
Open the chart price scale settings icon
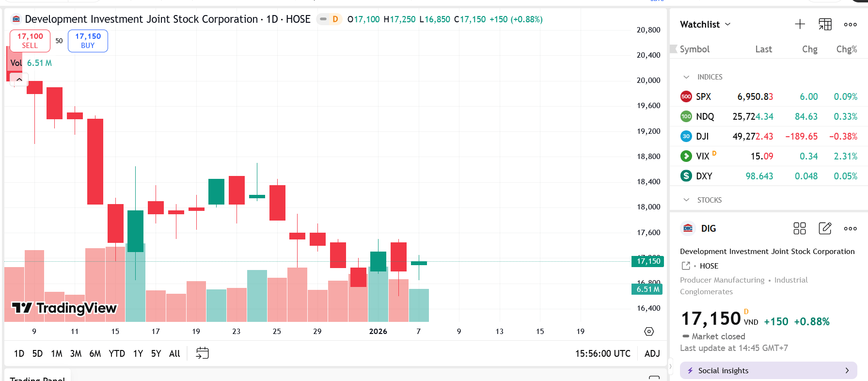(649, 332)
